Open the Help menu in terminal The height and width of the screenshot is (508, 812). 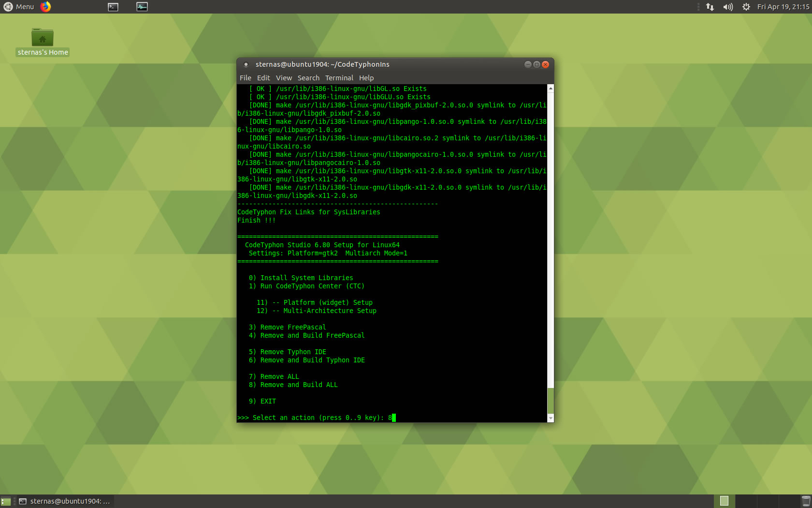366,78
